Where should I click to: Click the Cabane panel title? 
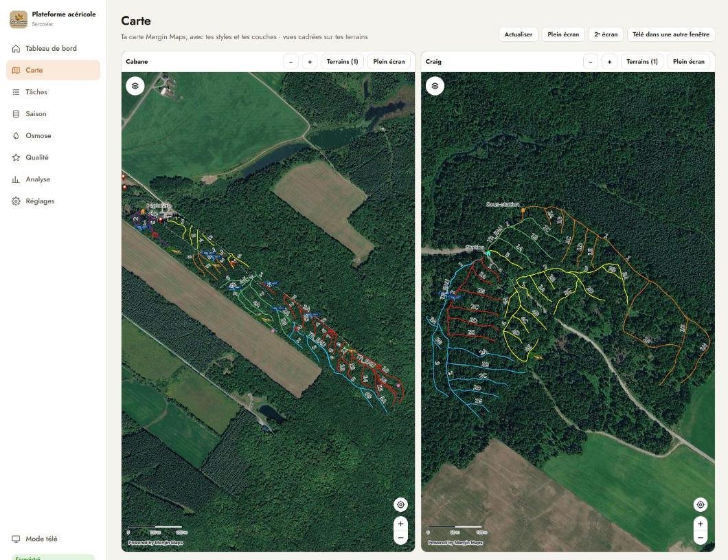coord(137,62)
